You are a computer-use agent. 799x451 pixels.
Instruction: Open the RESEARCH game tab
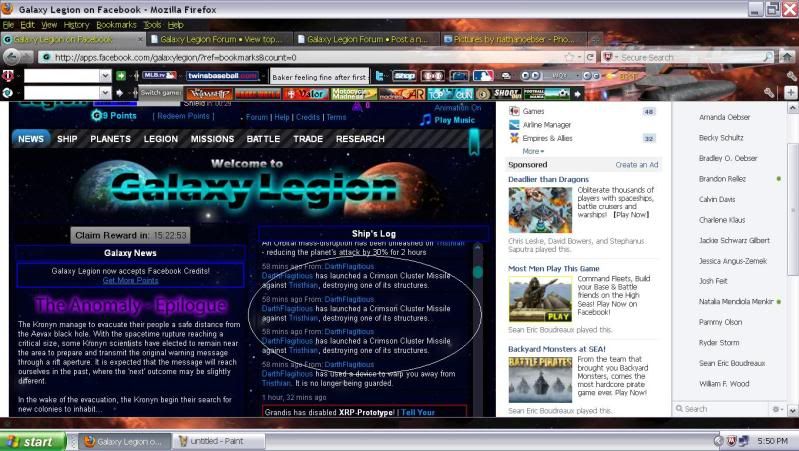click(360, 139)
